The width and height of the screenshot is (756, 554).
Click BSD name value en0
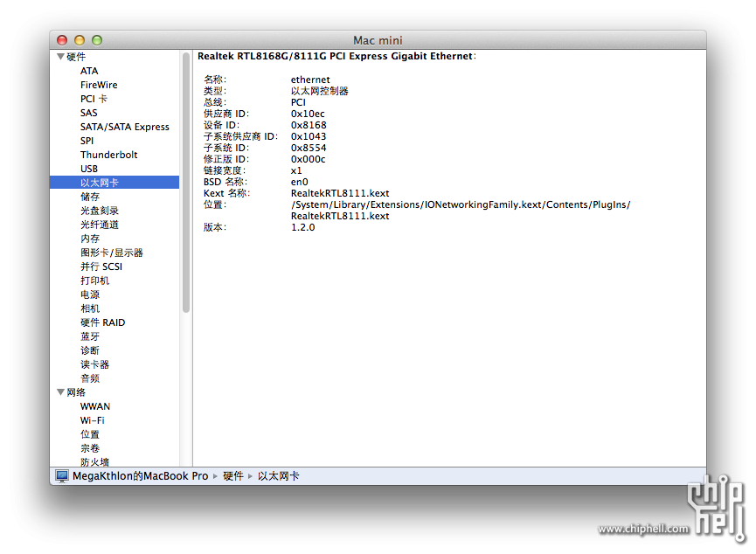(x=300, y=182)
